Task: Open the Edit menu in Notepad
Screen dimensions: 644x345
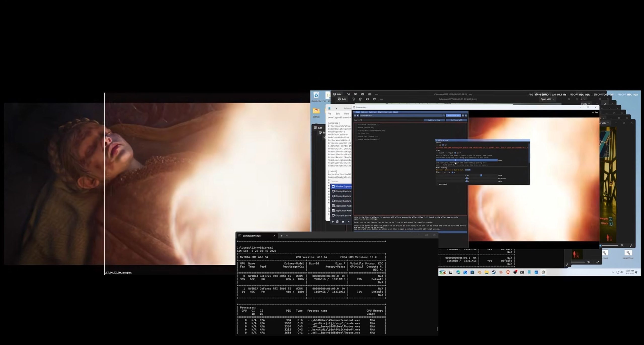Action: 338,114
